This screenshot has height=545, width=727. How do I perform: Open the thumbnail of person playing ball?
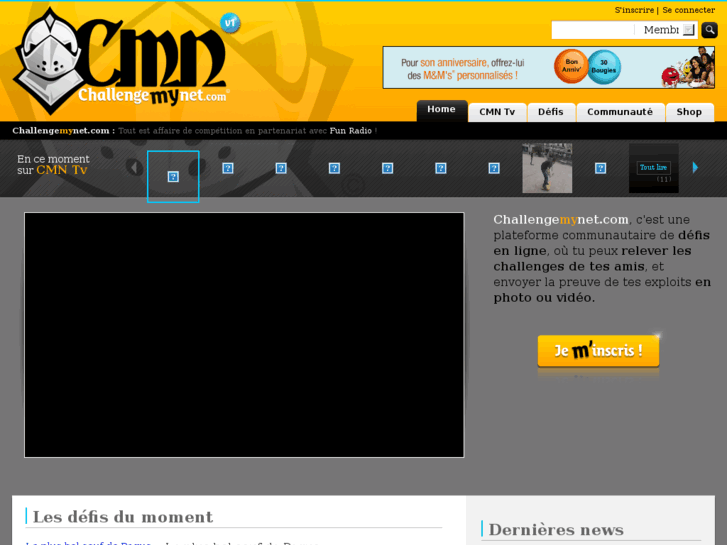(547, 168)
